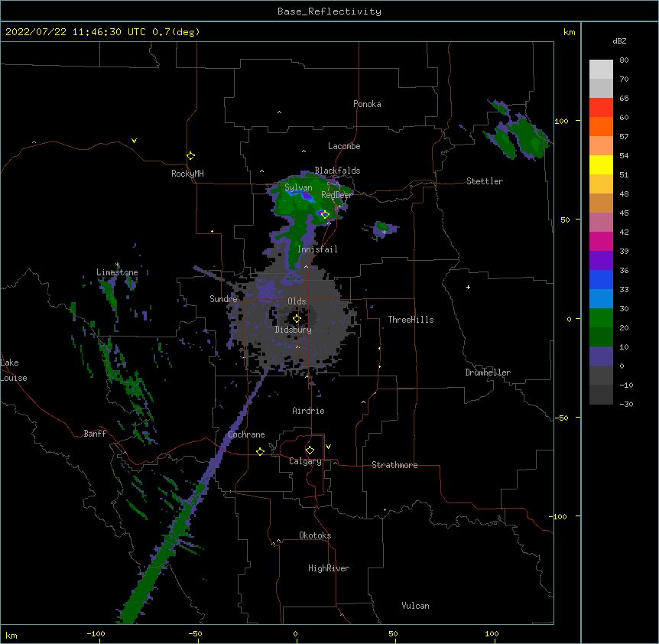Screen dimensions: 659x644
Task: Click the yellow radar site marker near Didsbury
Action: coord(297,319)
